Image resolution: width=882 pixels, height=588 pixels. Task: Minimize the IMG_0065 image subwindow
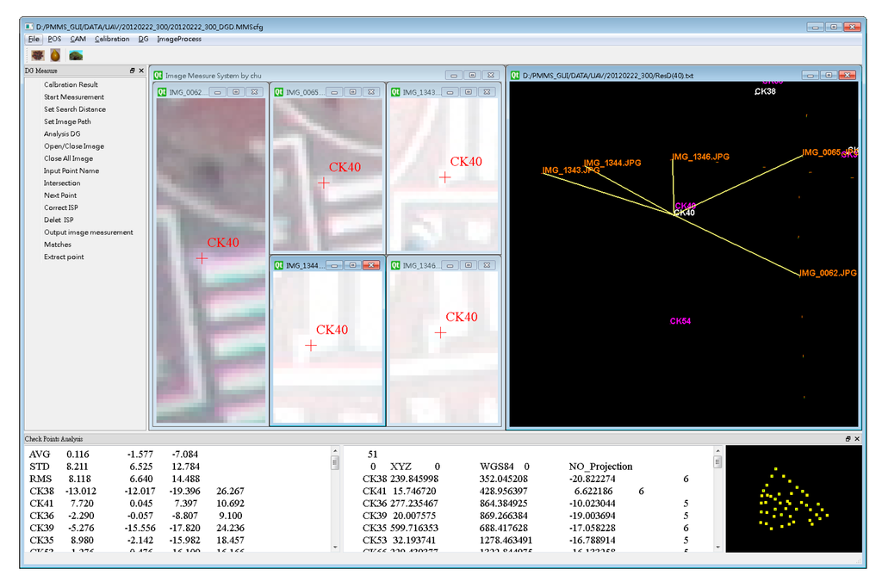click(x=336, y=91)
